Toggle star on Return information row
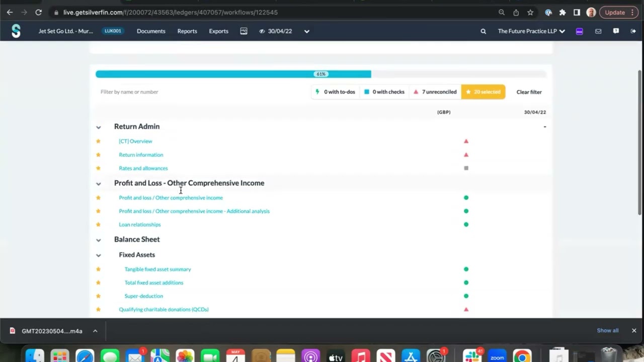 [98, 155]
